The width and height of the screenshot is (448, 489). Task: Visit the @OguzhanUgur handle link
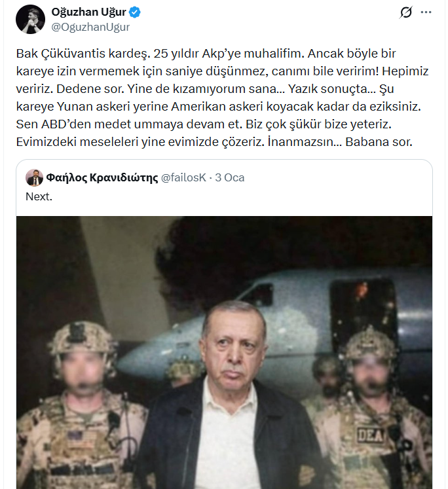pos(90,27)
